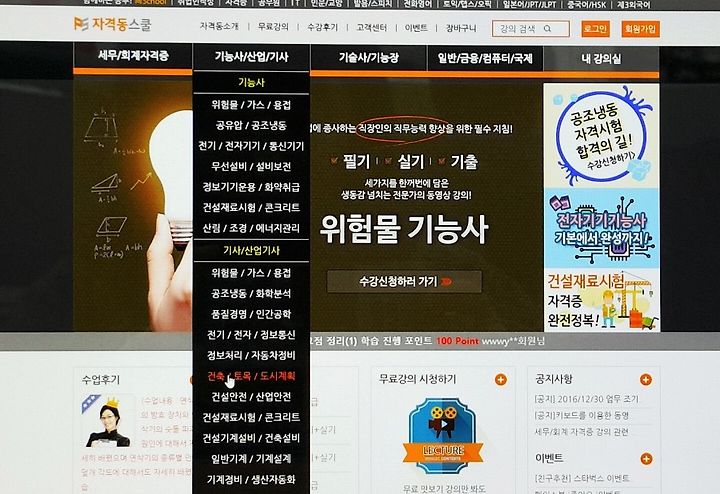Click the search magnifier icon
Image resolution: width=720 pixels, height=494 pixels.
point(547,28)
